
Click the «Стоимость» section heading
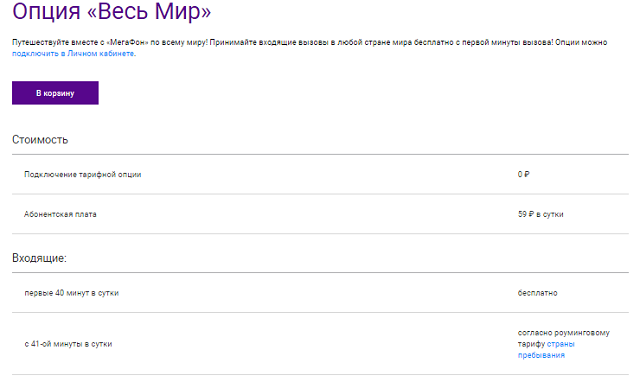[40, 140]
